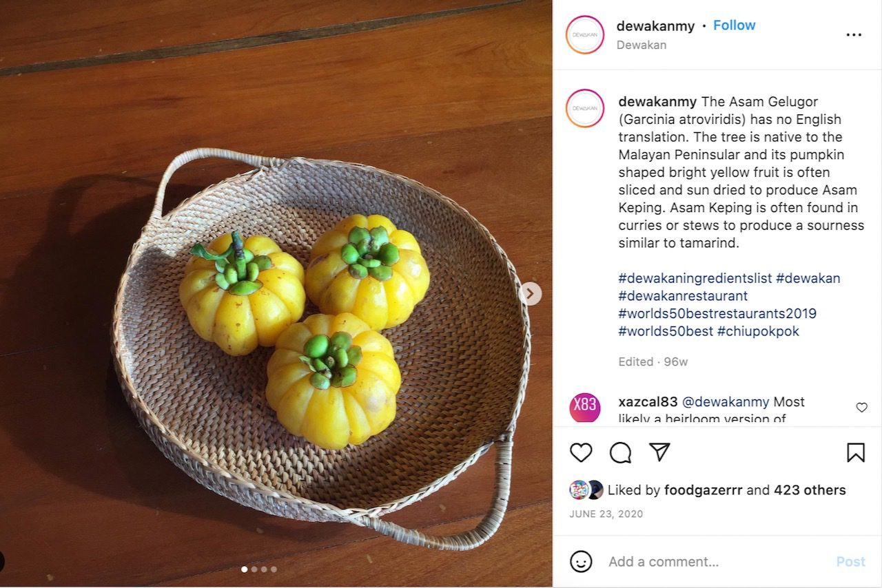882x588 pixels.
Task: Advance carousel with next arrow
Action: pos(530,294)
